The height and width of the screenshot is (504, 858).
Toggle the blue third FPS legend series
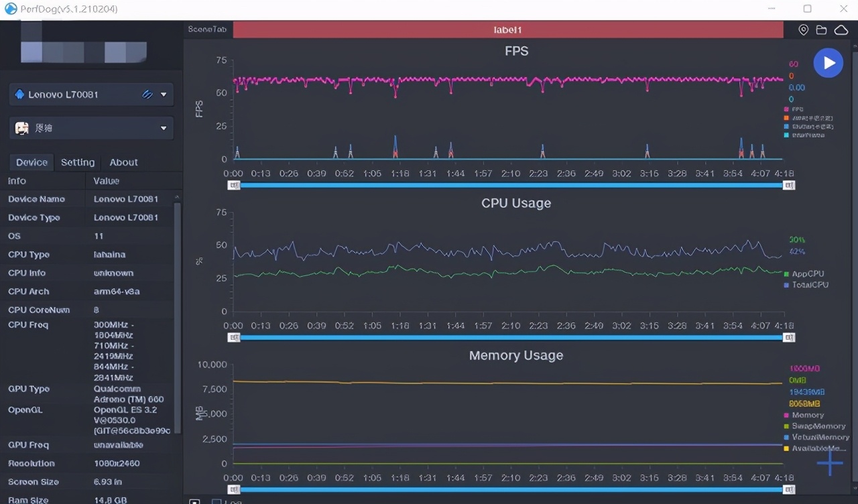808,127
